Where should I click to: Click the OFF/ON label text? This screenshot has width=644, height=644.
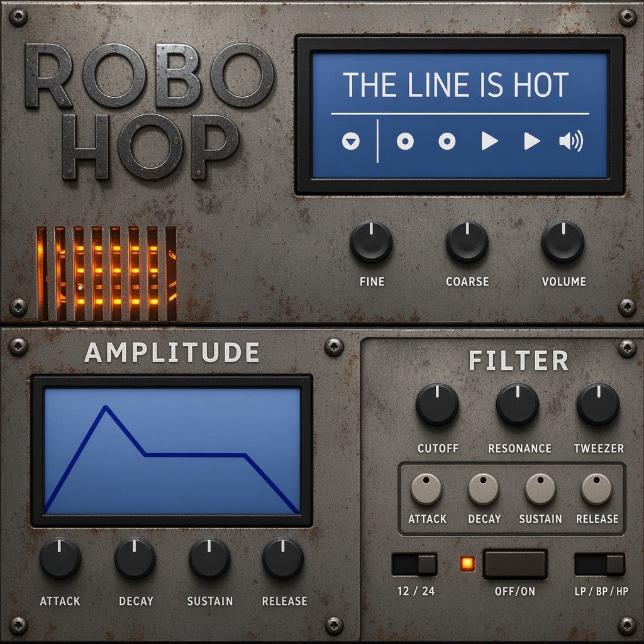point(515,591)
